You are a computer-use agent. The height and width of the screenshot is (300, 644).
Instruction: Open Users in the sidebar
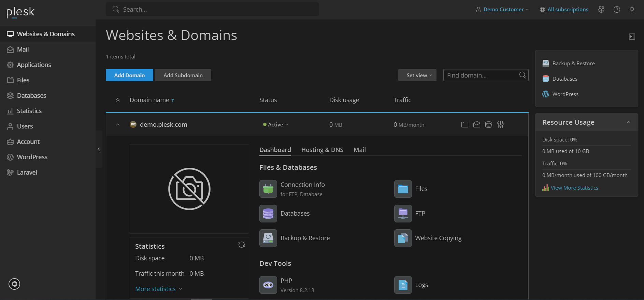(48, 126)
